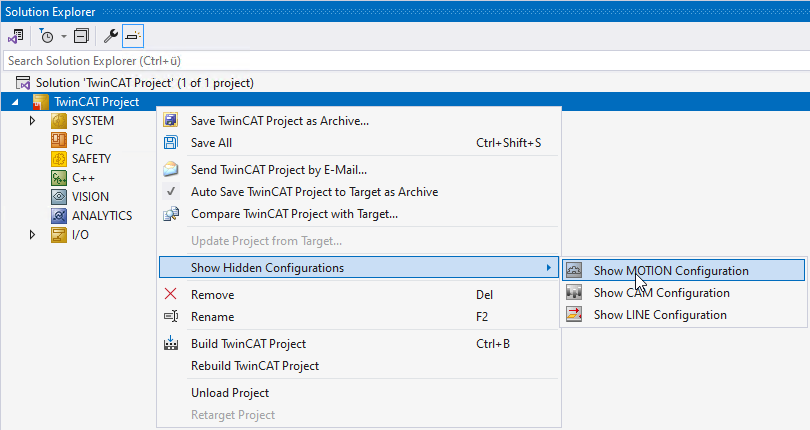
Task: Click the SAFETY node icon
Action: click(59, 159)
